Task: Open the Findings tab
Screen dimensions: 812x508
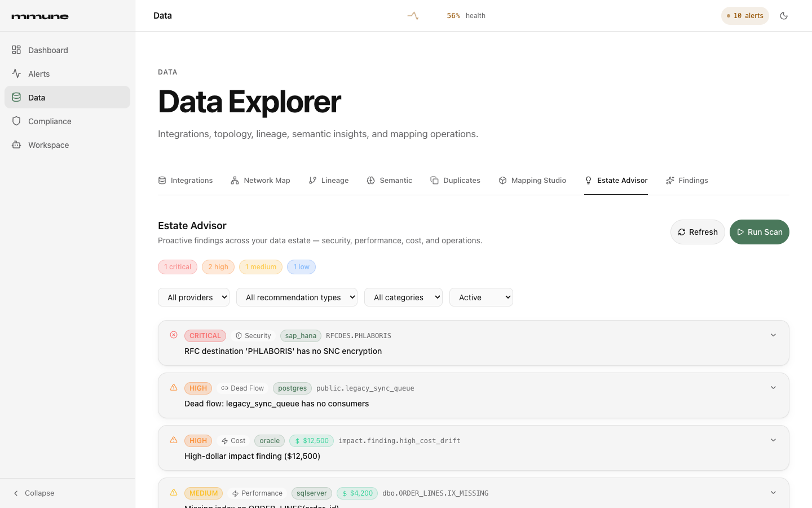Action: tap(687, 181)
